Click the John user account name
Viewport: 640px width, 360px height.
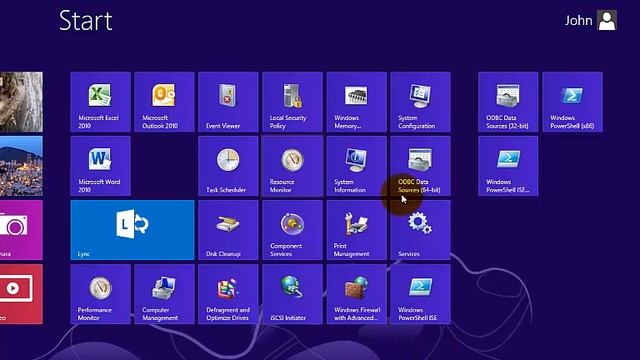(578, 20)
